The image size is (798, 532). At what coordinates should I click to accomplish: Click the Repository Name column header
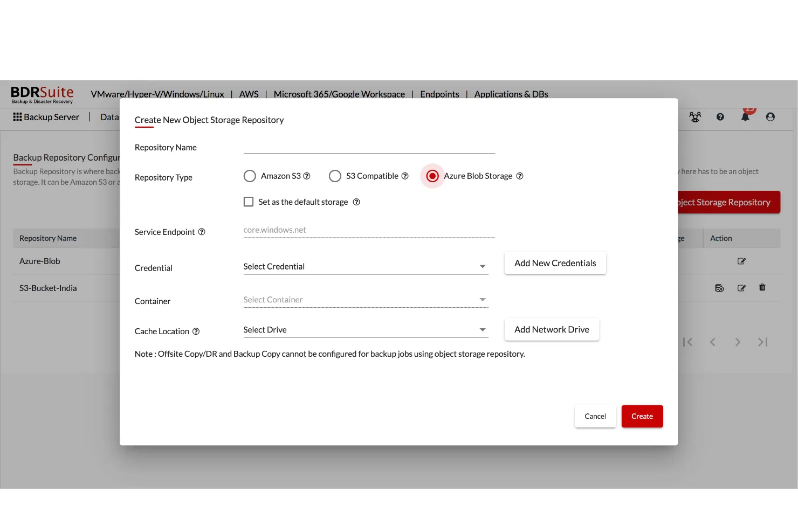pos(48,238)
